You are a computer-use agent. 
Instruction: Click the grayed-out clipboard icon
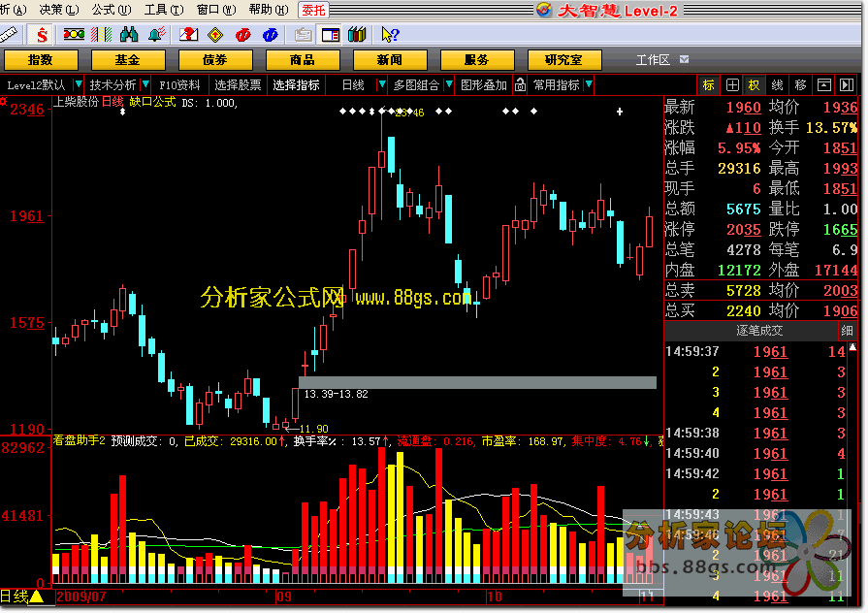click(x=303, y=35)
